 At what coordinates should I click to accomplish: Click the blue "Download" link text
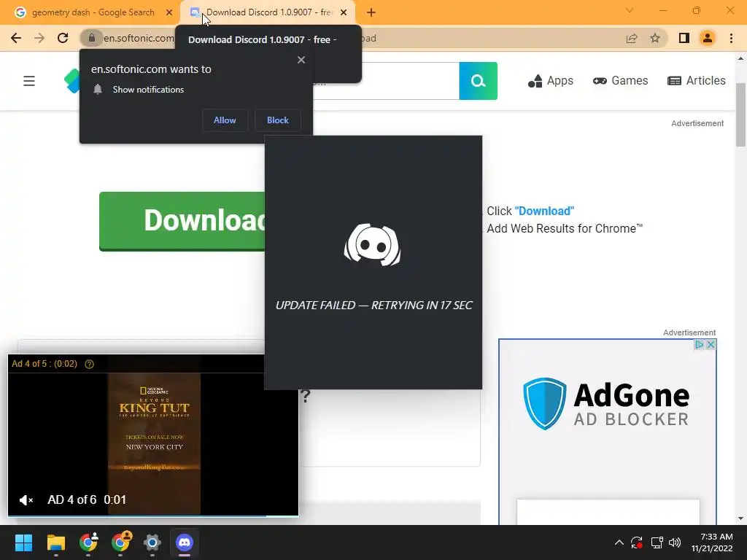click(x=544, y=211)
